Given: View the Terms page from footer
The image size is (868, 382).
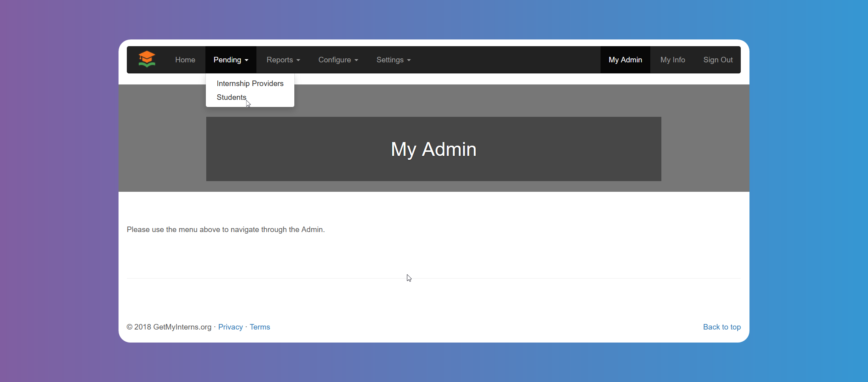Looking at the screenshot, I should pyautogui.click(x=260, y=327).
